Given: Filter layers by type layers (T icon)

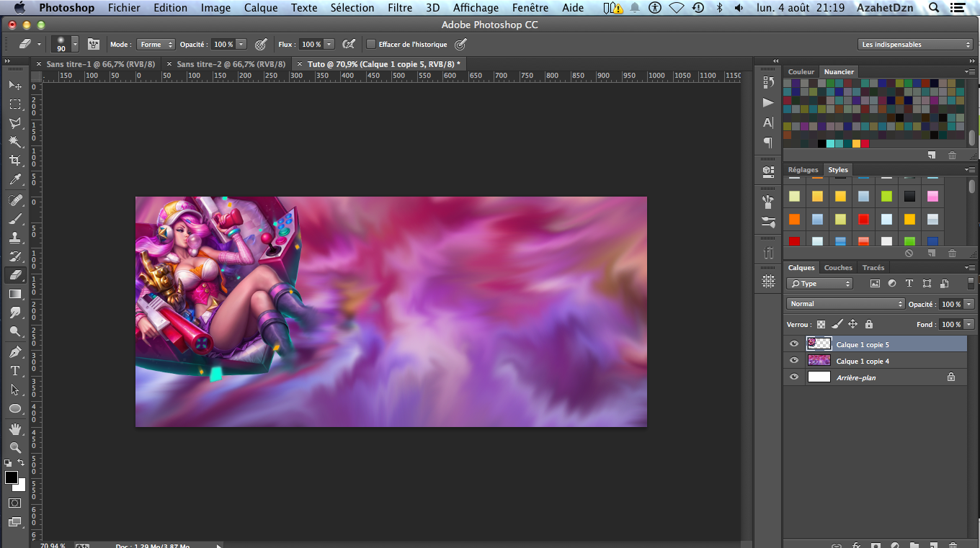Looking at the screenshot, I should pos(909,284).
